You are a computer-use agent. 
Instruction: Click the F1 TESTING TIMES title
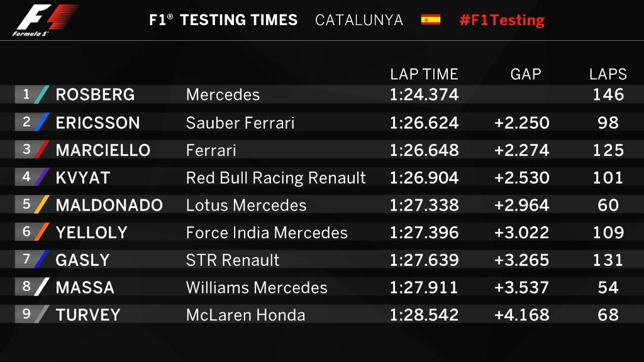point(223,19)
